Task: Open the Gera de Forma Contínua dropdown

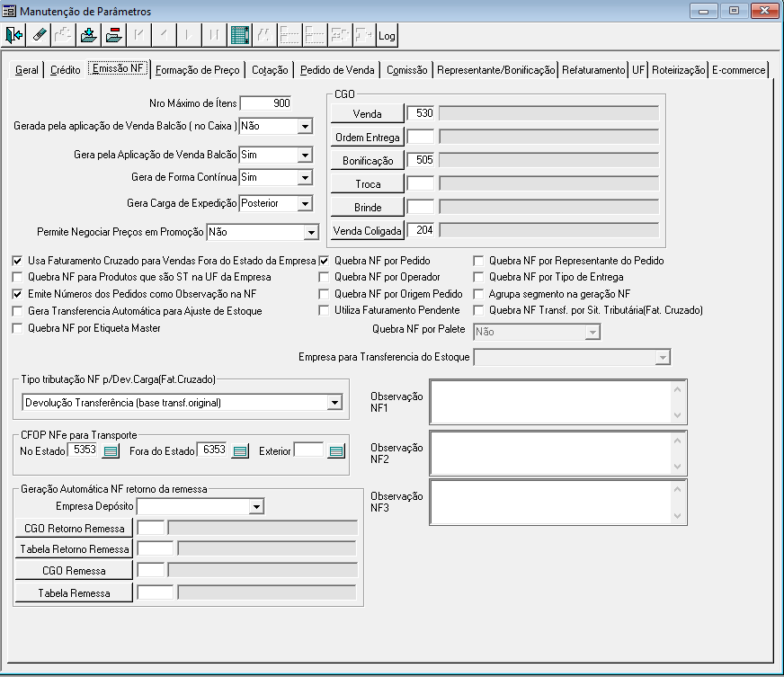Action: (x=305, y=177)
